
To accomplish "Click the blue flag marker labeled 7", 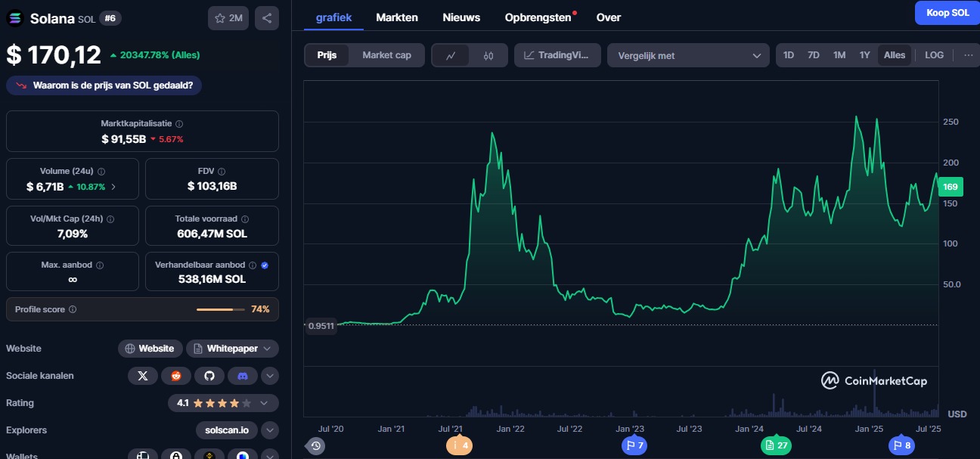I will [634, 446].
